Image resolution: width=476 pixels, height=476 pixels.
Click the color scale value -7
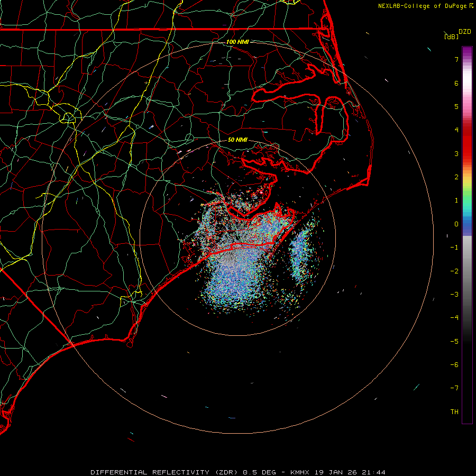[454, 388]
